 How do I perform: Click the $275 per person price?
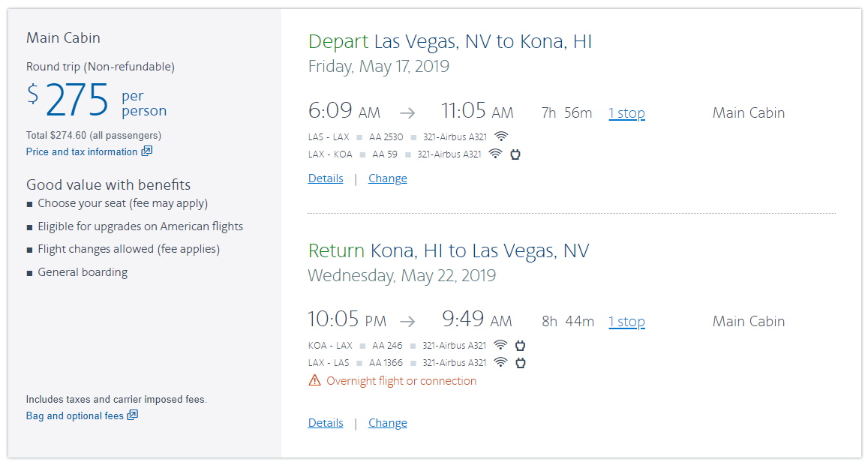(78, 102)
